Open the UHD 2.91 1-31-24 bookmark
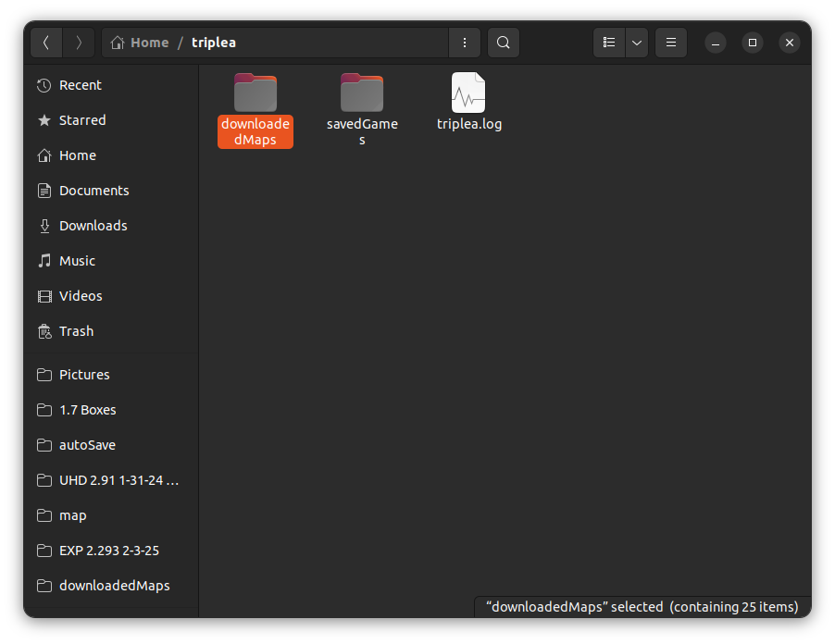835x644 pixels. click(x=111, y=480)
